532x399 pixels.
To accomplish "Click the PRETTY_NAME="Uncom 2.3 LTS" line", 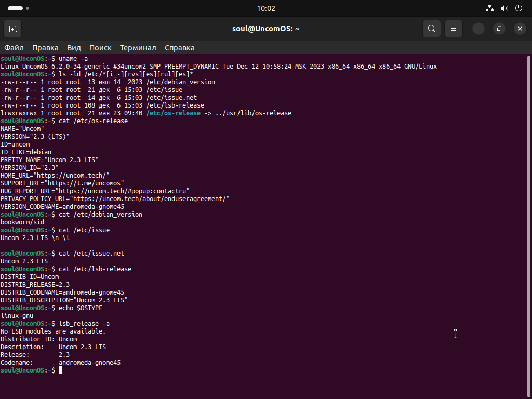I will point(49,160).
